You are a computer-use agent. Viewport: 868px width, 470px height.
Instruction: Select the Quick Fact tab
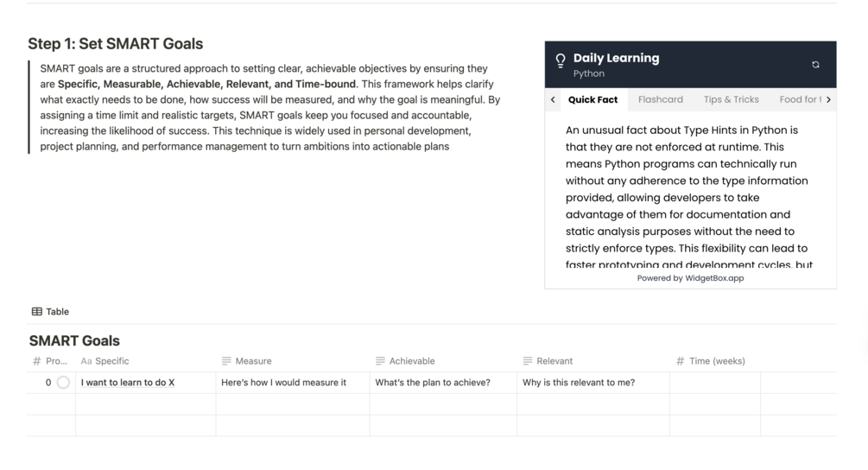point(592,99)
